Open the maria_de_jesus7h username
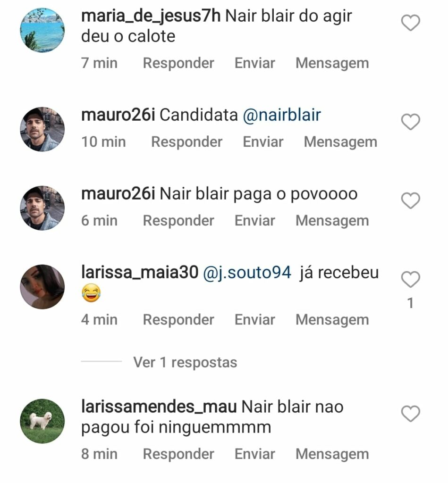The width and height of the screenshot is (448, 483). 151,16
